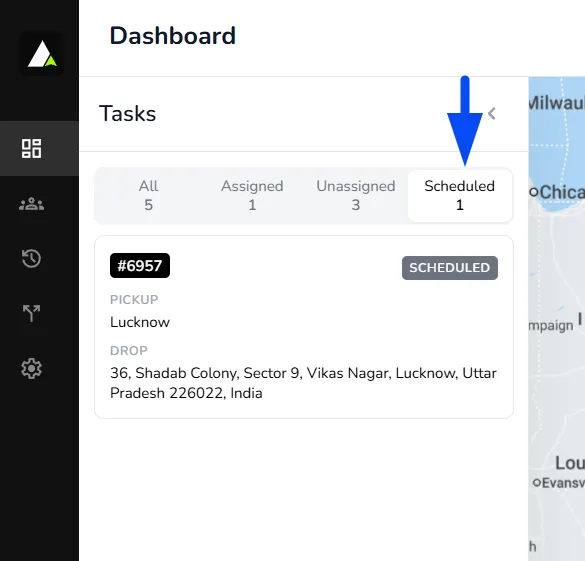The image size is (585, 561).
Task: Open the Dashboard grid icon in sidebar
Action: point(31,148)
